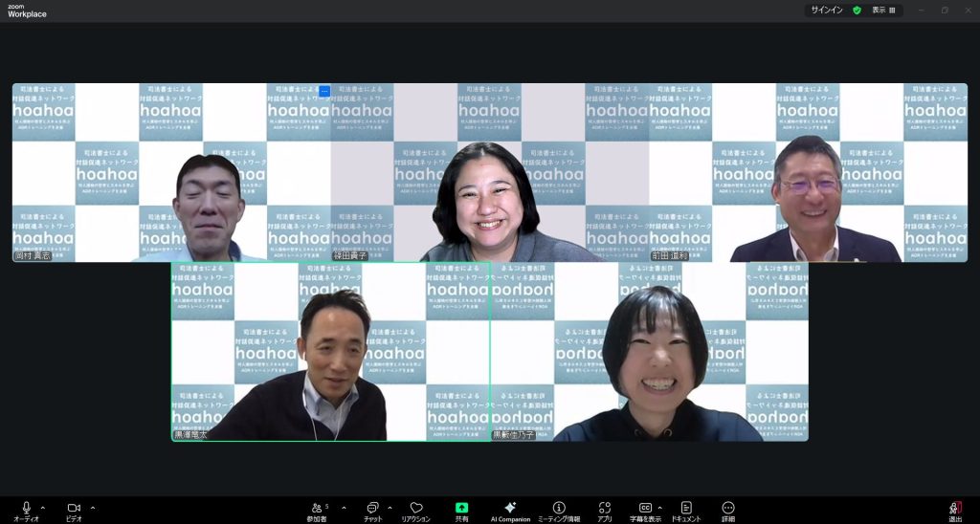
Task: Open the リアクション heart reactions
Action: [415, 510]
